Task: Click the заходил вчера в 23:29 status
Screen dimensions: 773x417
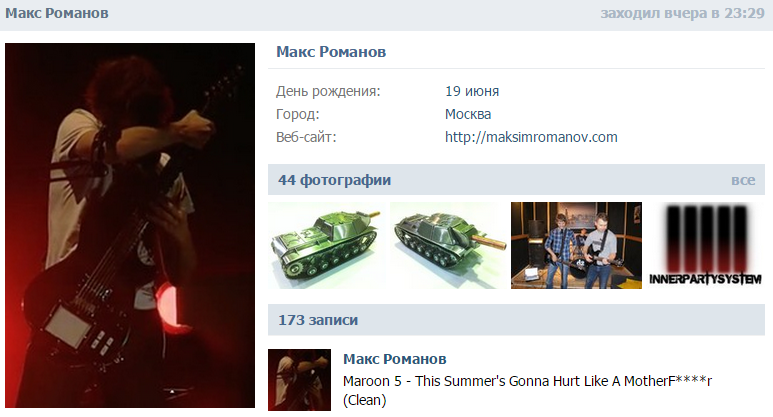Action: click(x=682, y=13)
